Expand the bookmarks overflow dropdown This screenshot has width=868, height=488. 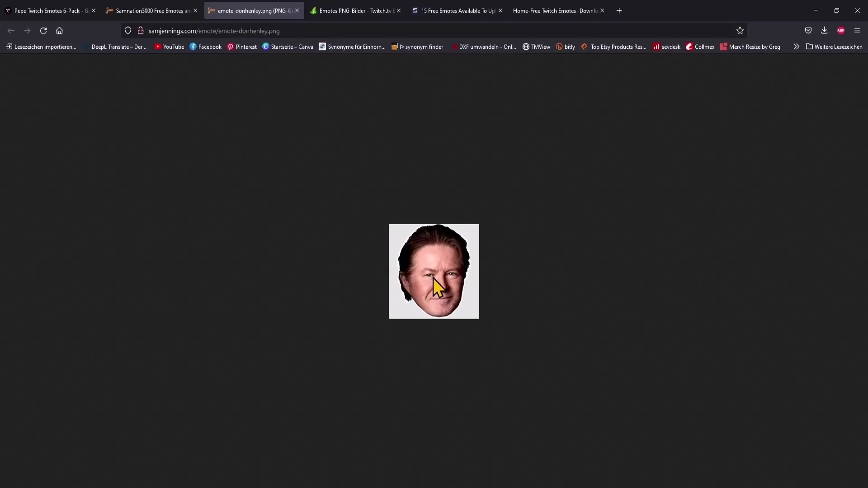pyautogui.click(x=796, y=47)
